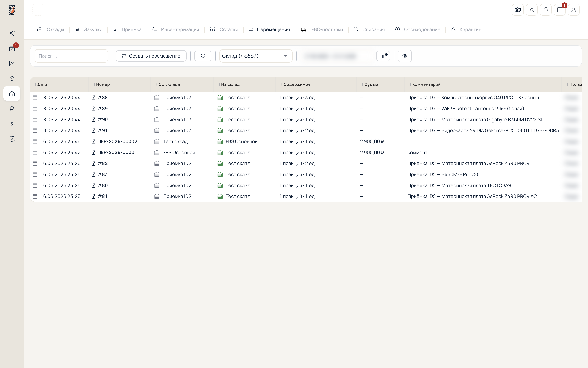Screen dimensions: 588x368
Task: Open the ruble finance sidebar icon
Action: point(12,109)
